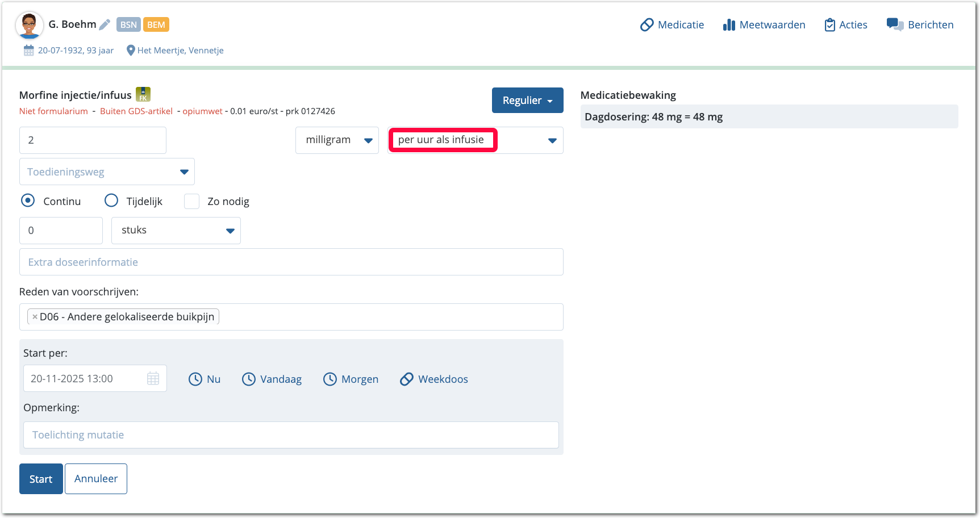
Task: Select the Tijdelijk radio button
Action: (111, 201)
